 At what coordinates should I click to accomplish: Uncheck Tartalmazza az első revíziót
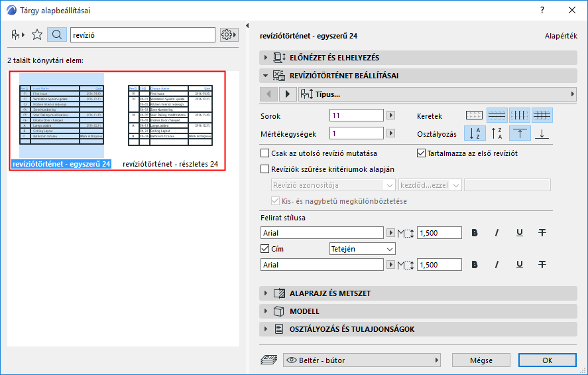pos(421,153)
